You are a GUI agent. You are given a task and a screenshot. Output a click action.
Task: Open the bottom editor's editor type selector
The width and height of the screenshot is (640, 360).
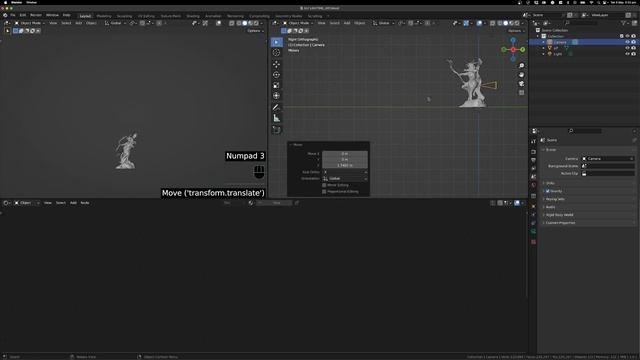coord(7,203)
